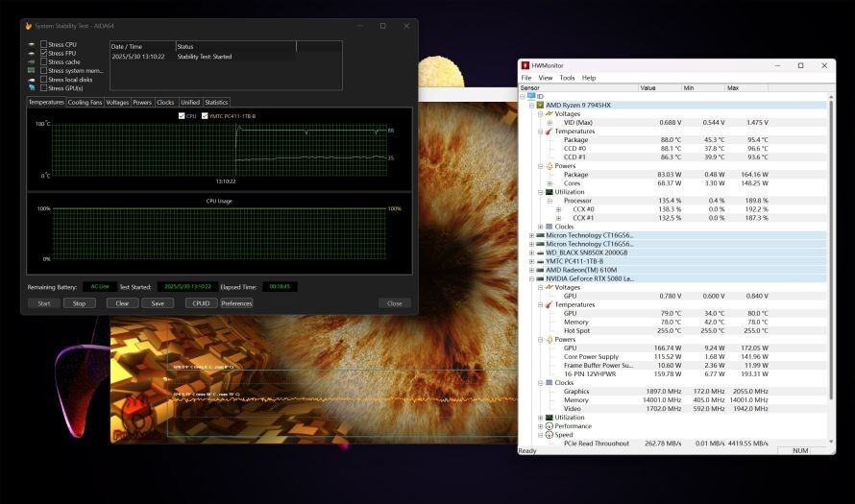The width and height of the screenshot is (855, 504).
Task: Expand the CCX #0 utilization row
Action: (x=558, y=209)
